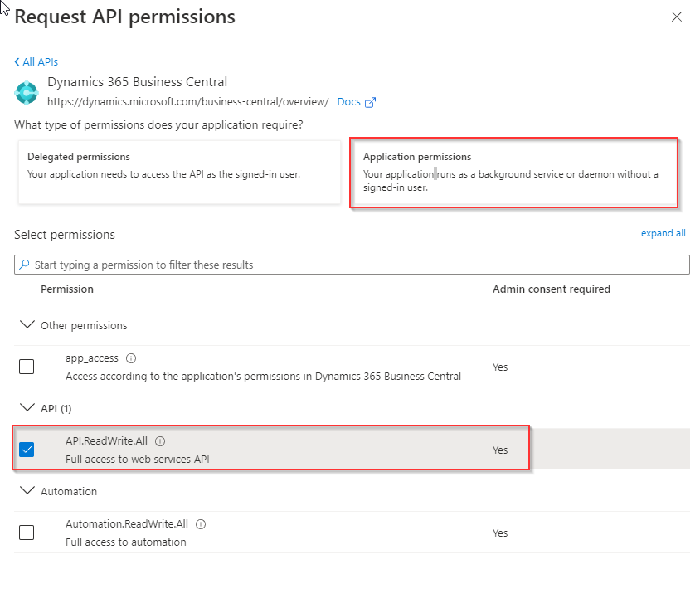
Task: Enable the app_access permission checkbox
Action: tap(27, 367)
